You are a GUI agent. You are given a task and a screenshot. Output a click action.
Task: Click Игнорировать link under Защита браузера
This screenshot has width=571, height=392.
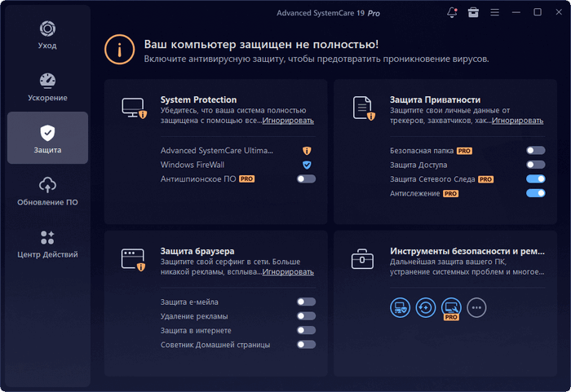pos(287,272)
